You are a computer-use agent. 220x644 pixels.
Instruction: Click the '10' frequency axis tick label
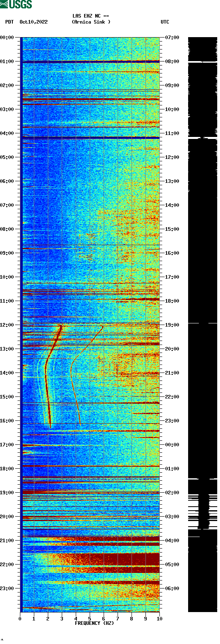point(159,619)
